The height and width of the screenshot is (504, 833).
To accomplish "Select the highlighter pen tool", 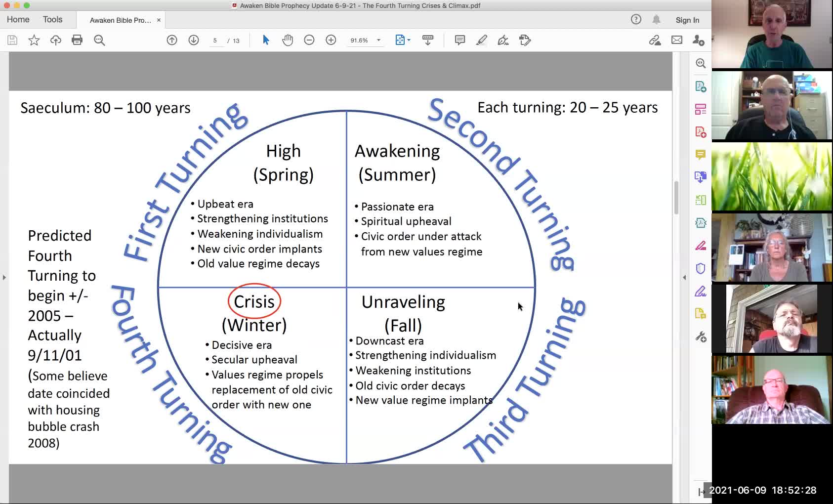I will point(482,40).
